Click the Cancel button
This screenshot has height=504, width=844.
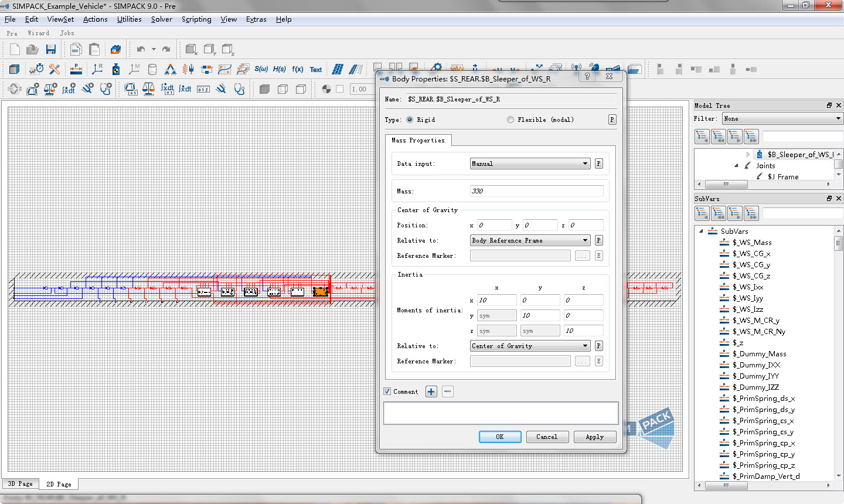click(547, 437)
